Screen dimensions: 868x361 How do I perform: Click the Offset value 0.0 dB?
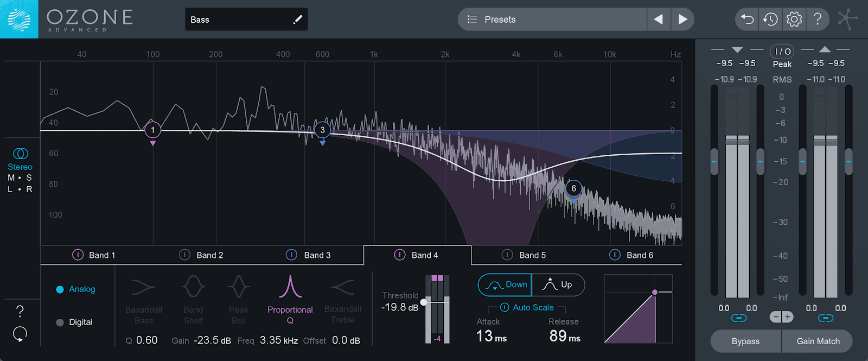(346, 340)
